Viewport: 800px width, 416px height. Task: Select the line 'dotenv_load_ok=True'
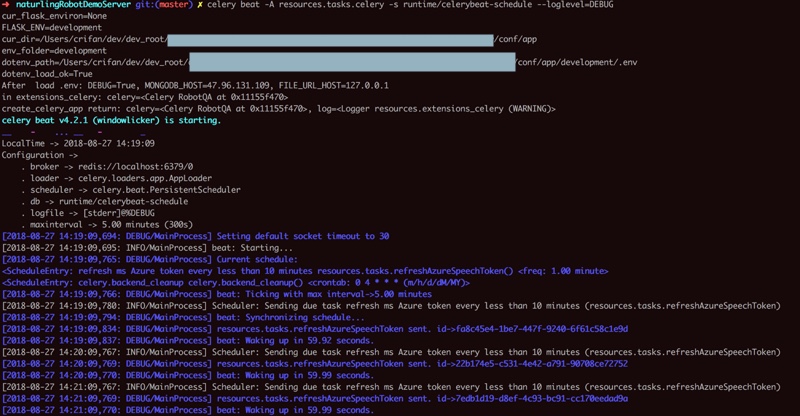[47, 74]
